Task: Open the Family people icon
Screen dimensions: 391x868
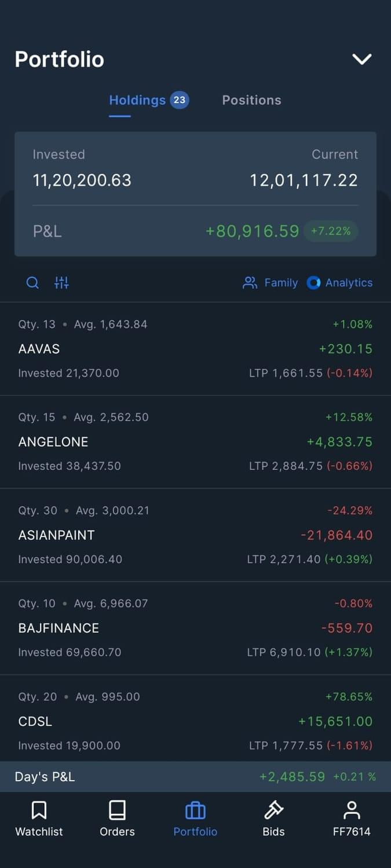Action: (x=250, y=282)
